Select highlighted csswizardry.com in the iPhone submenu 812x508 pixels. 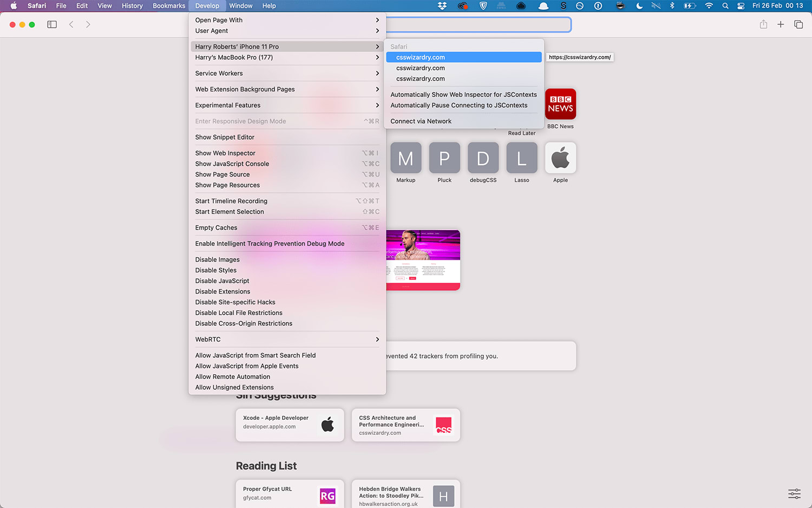coord(464,57)
